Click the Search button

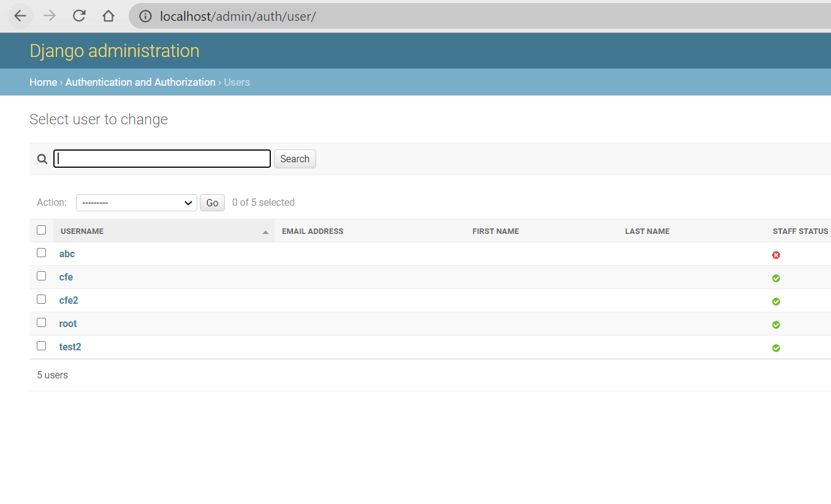click(x=295, y=159)
